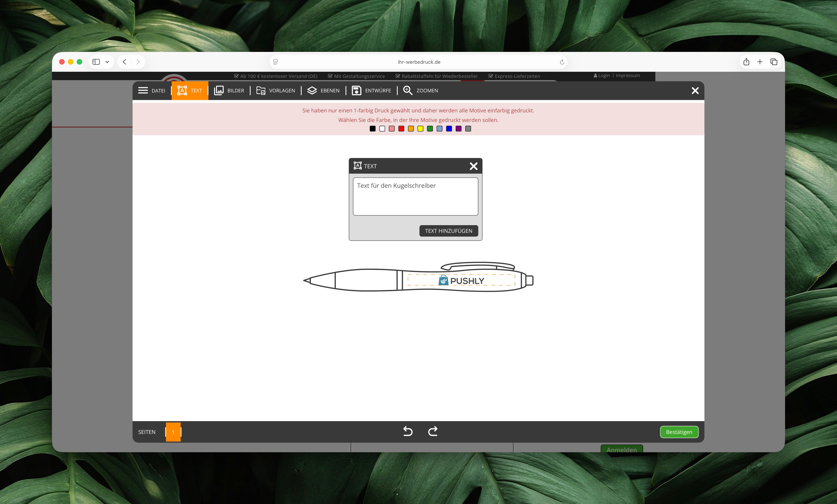Open the EBENEN layers panel icon
The image size is (837, 504).
(312, 90)
